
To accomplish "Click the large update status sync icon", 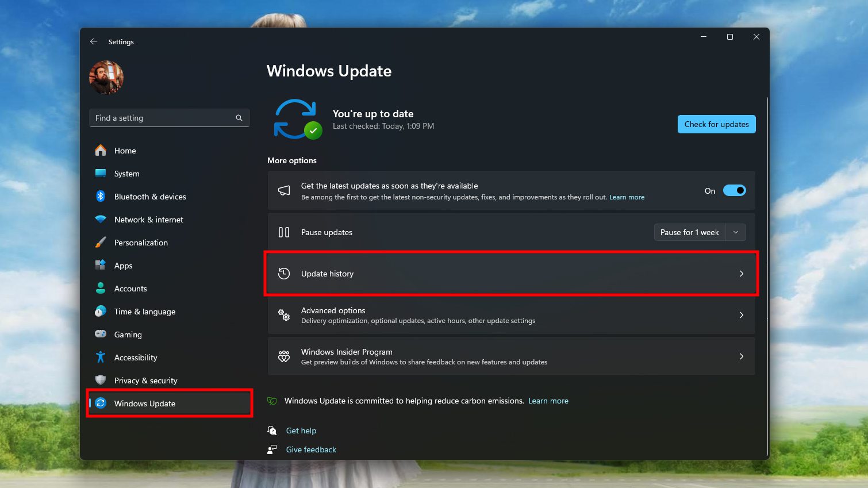I will [297, 119].
